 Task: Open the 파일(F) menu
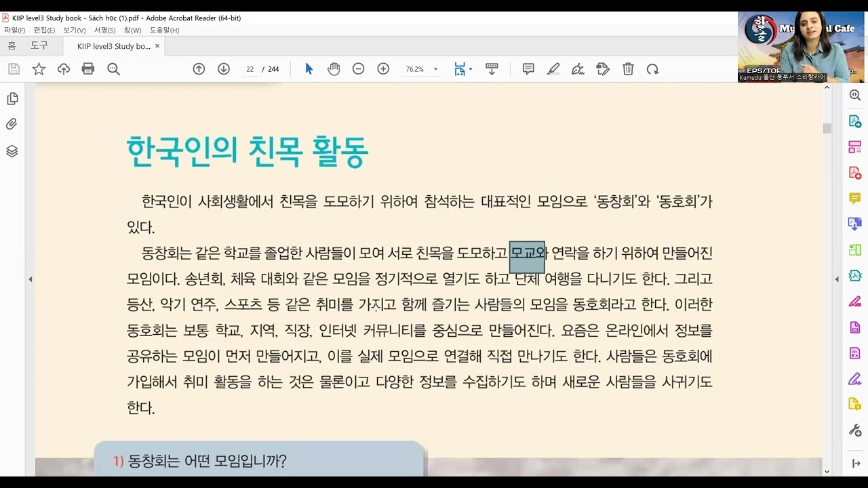(14, 30)
